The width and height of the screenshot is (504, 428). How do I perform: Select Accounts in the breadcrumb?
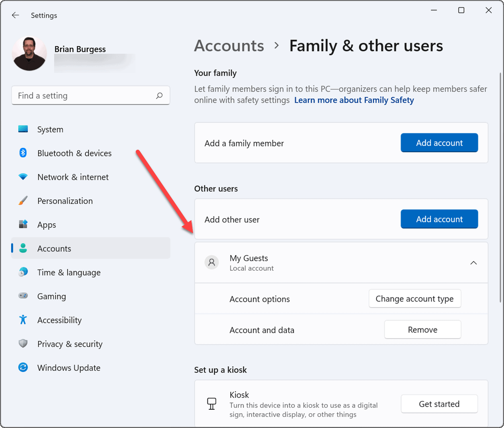click(x=229, y=46)
